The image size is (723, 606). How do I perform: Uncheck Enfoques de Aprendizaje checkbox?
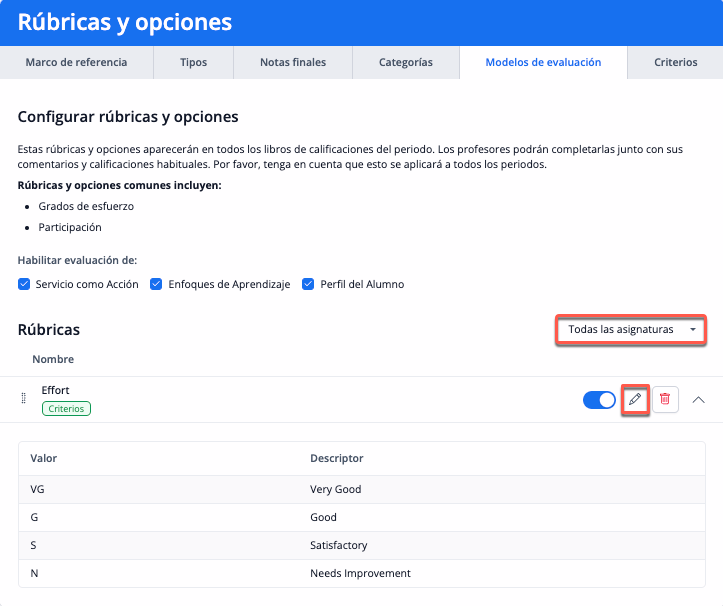[156, 284]
